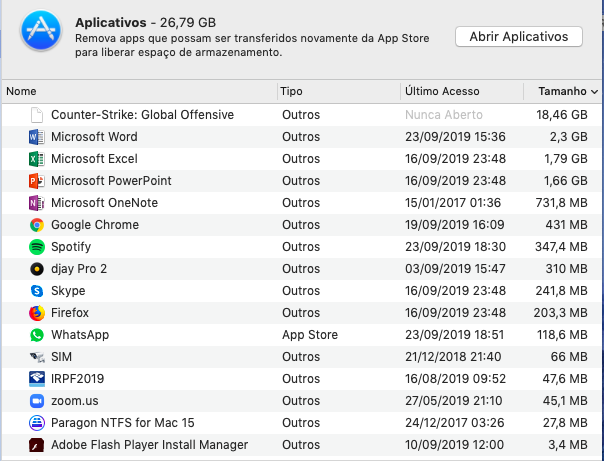Select the Microsoft PowerPoint icon
This screenshot has width=604, height=461.
coord(37,181)
